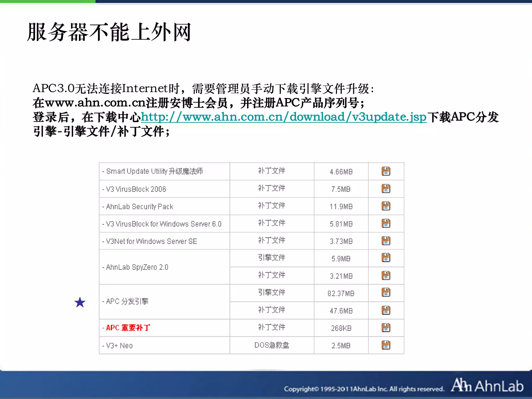Click the 5.81MB size cell
The height and width of the screenshot is (399, 532).
(341, 224)
